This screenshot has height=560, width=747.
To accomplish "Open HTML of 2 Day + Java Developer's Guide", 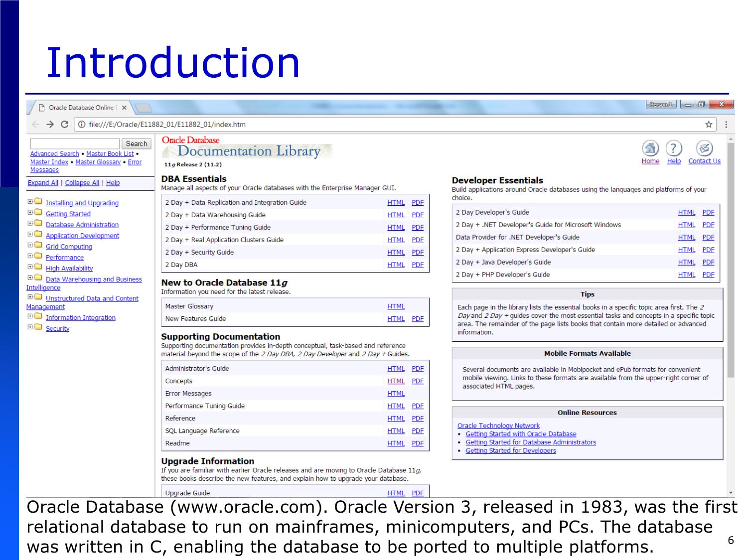I will 687,263.
